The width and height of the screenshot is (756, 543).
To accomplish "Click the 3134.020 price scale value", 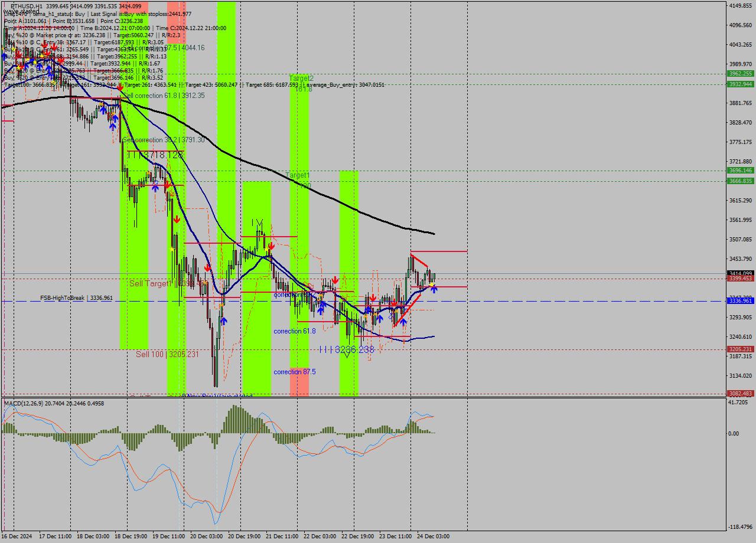I will pos(741,376).
